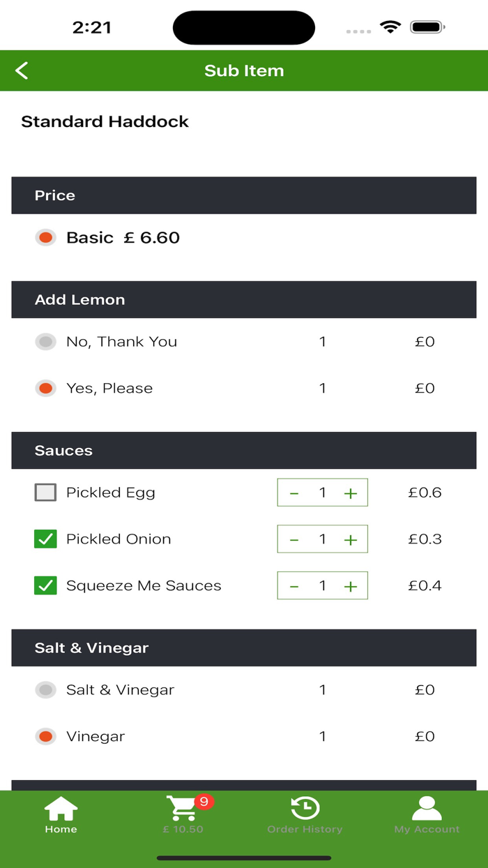488x868 pixels.
Task: Select the No, Thank You lemon option
Action: (x=46, y=342)
